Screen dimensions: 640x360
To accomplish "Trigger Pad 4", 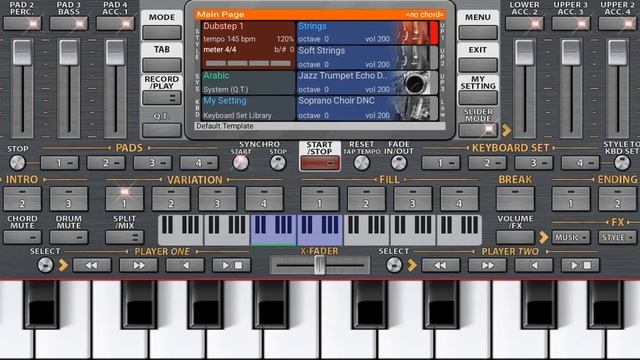I will point(199,163).
